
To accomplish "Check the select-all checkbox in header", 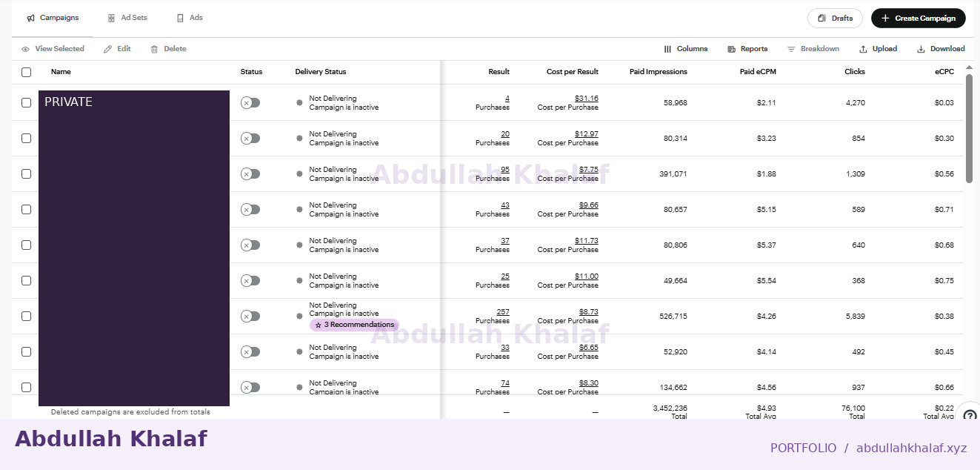I will (27, 72).
